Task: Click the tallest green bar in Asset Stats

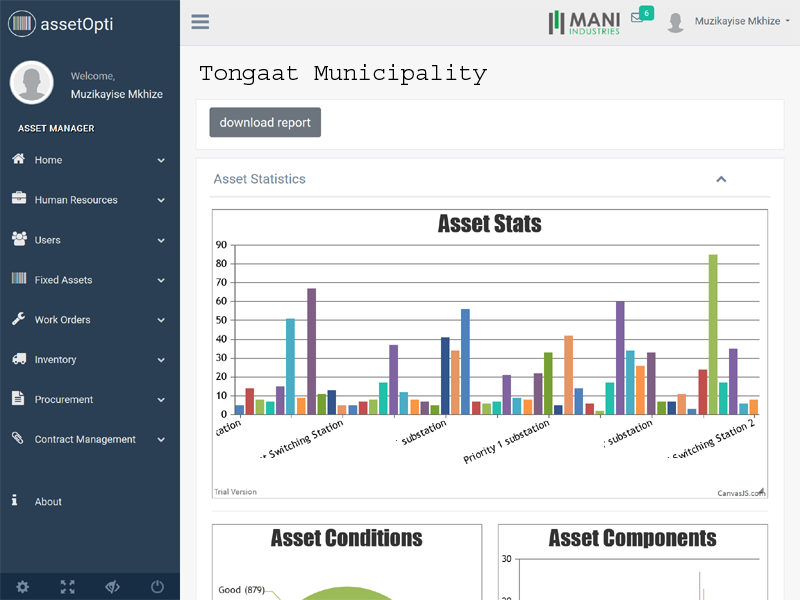Action: [713, 334]
